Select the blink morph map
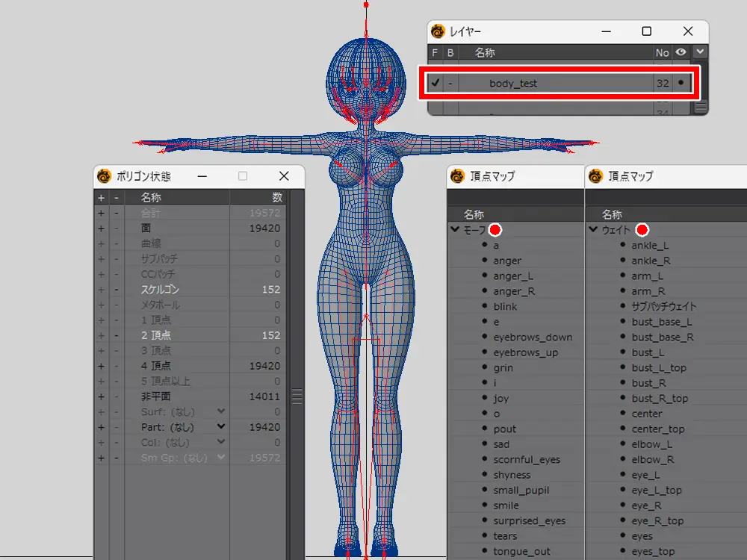This screenshot has width=747, height=560. point(505,307)
